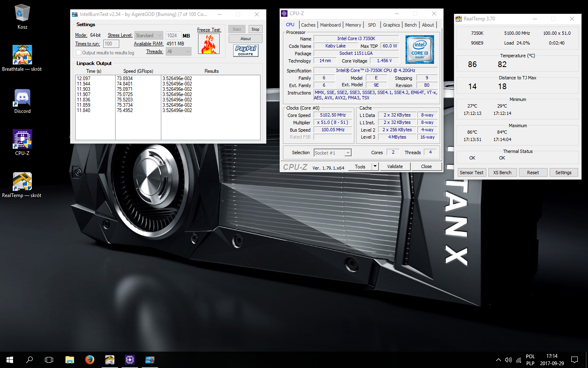This screenshot has height=368, width=588.
Task: Open the Kosz recycle bin icon
Action: [x=22, y=17]
